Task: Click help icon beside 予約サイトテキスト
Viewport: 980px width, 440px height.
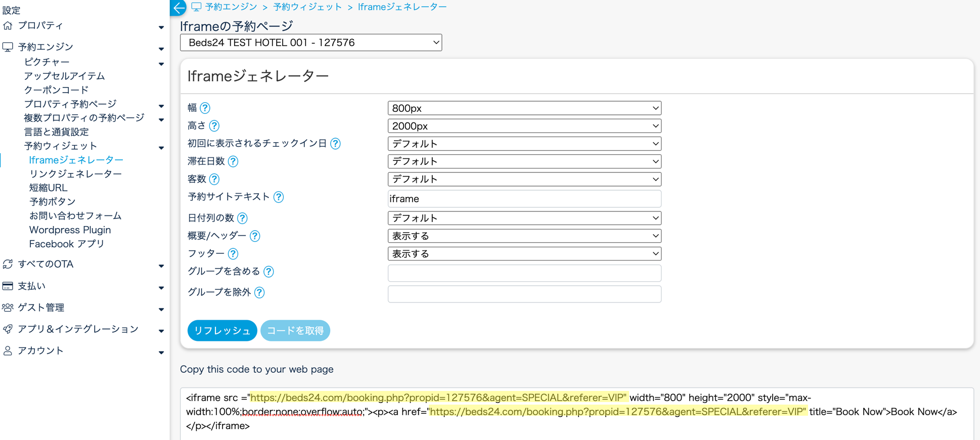Action: click(x=279, y=197)
